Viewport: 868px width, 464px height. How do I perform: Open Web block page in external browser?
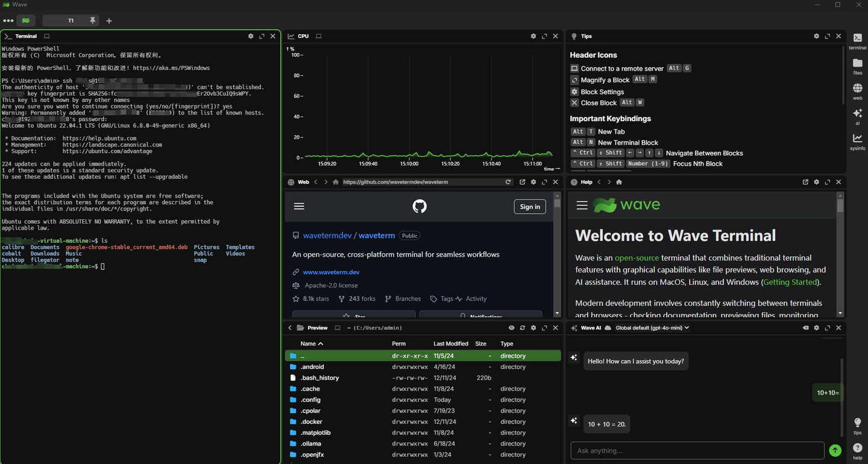pyautogui.click(x=522, y=182)
